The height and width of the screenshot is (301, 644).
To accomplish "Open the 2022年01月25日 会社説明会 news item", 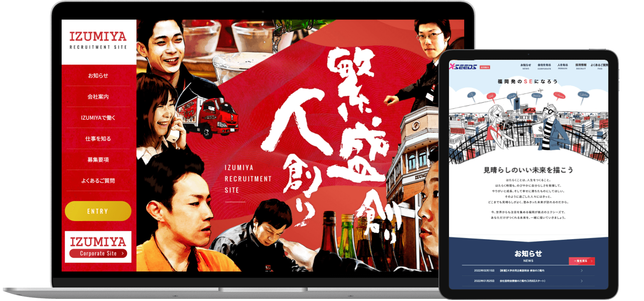I will [528, 281].
